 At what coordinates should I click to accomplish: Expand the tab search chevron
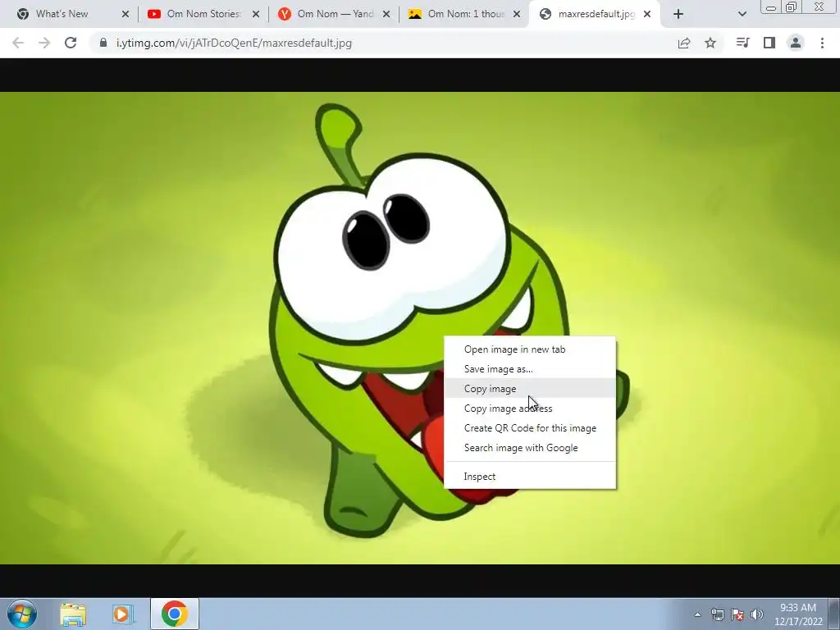742,14
